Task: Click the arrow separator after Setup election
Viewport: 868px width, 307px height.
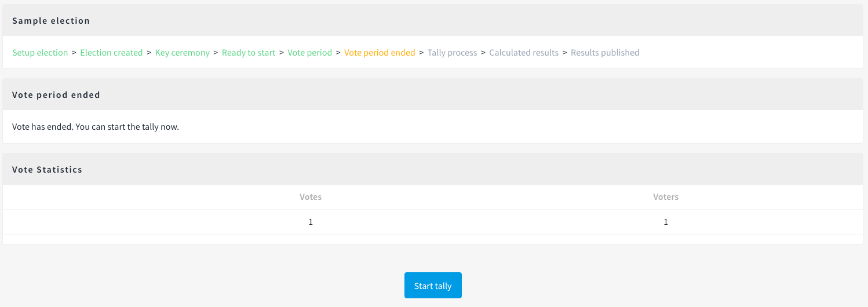Action: (74, 53)
